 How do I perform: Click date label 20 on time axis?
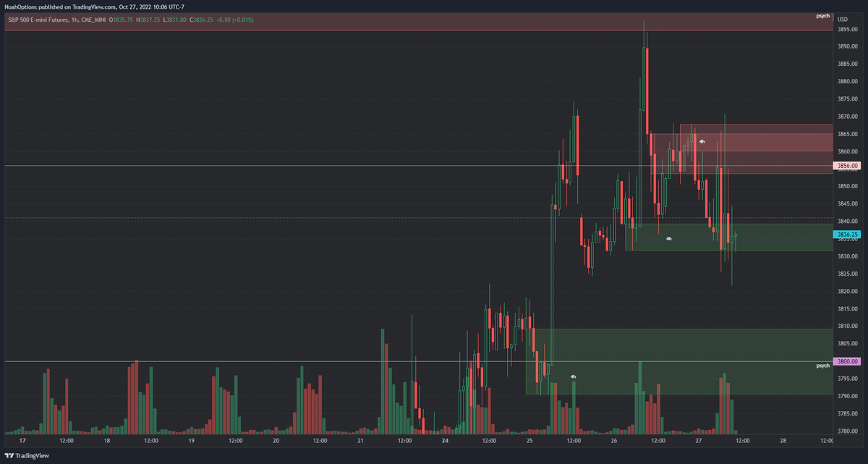point(276,440)
